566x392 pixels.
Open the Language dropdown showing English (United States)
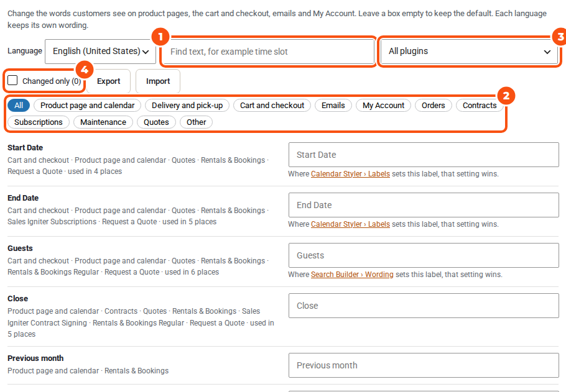100,52
